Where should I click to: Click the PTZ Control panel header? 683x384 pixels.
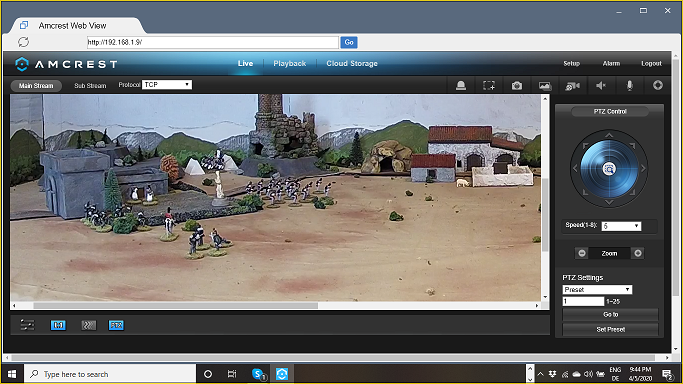[x=610, y=111]
